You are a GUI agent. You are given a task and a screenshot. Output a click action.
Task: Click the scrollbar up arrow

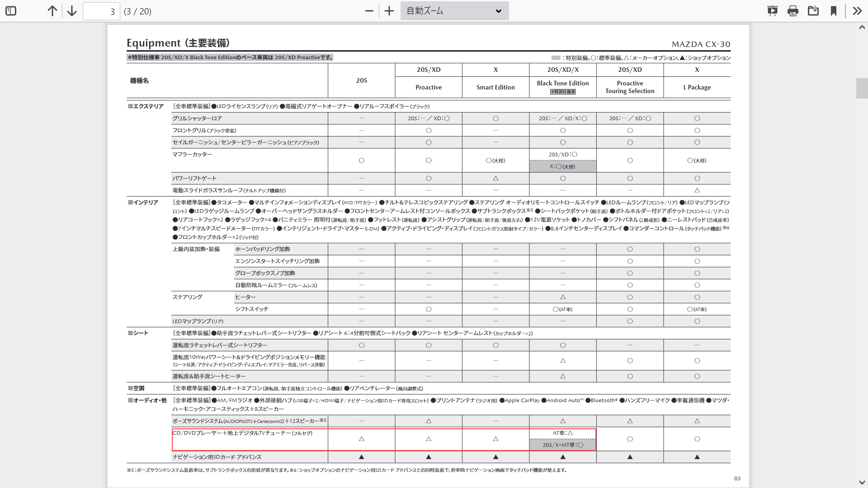pyautogui.click(x=862, y=28)
